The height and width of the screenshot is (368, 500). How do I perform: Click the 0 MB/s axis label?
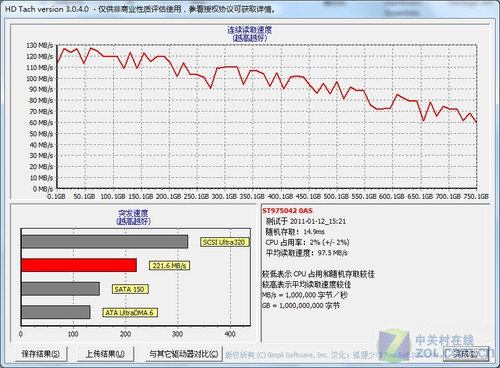click(43, 189)
